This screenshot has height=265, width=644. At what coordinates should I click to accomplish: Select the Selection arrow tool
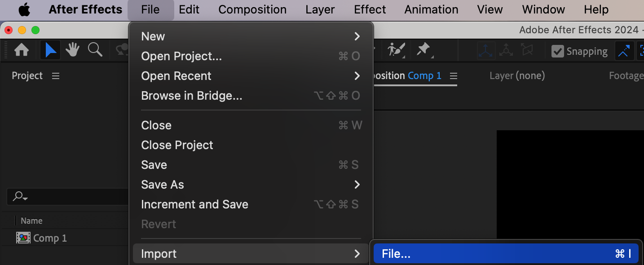(x=51, y=50)
